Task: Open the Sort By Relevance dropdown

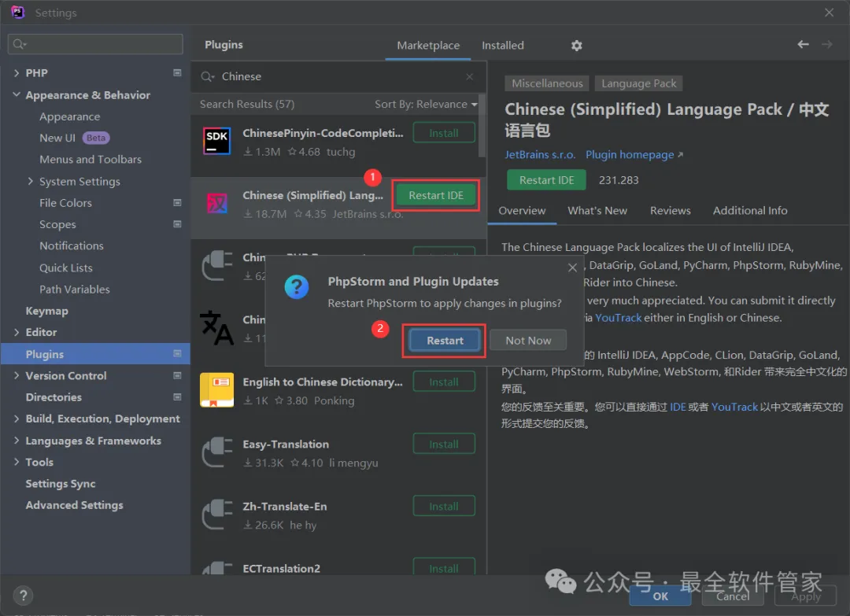Action: click(426, 104)
